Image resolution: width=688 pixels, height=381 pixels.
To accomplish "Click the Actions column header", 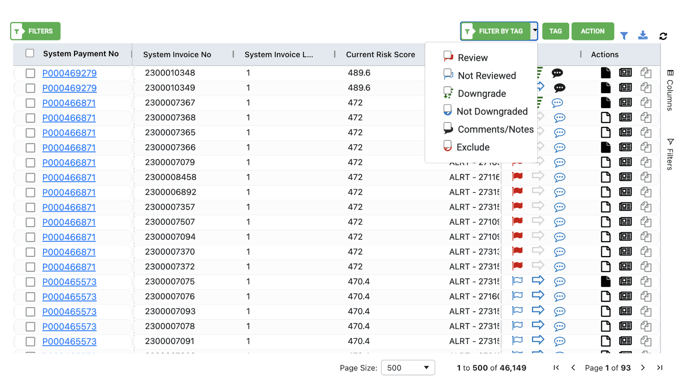I will click(x=604, y=54).
